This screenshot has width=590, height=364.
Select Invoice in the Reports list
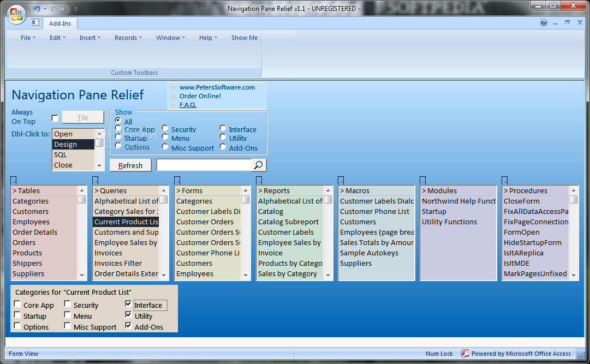point(290,253)
